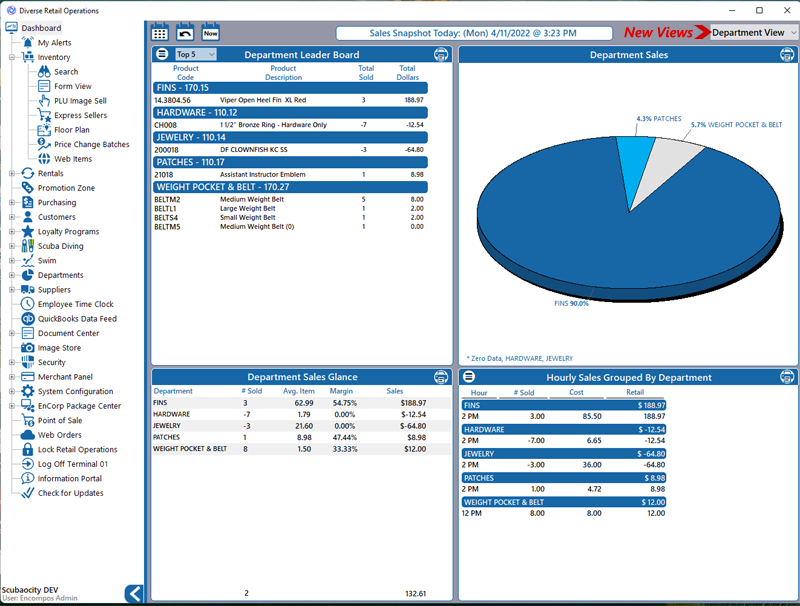The width and height of the screenshot is (800, 606).
Task: Open the calendar grid date picker
Action: click(x=160, y=33)
